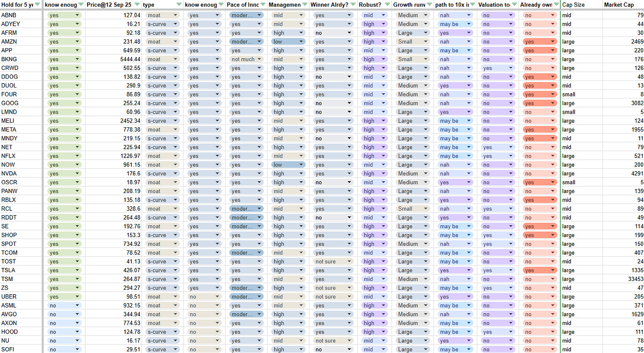
Task: Select ticker cell 'GOOG'
Action: click(22, 103)
